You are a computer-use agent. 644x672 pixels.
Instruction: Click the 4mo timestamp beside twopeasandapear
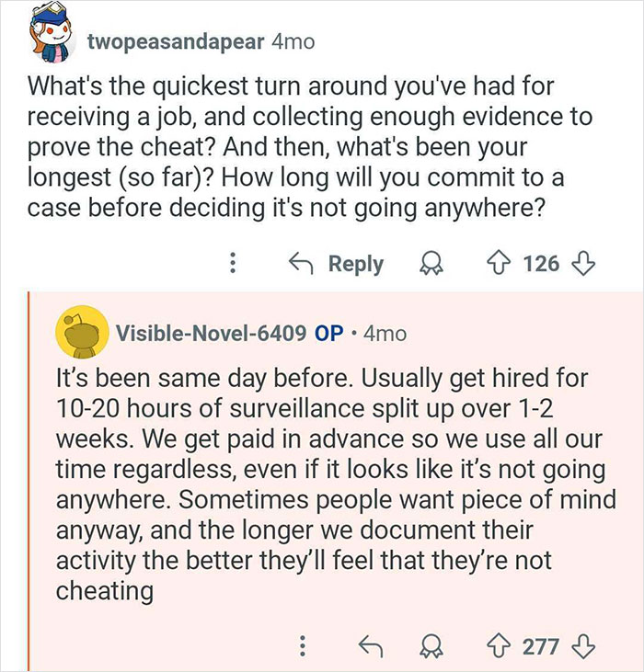pyautogui.click(x=293, y=41)
